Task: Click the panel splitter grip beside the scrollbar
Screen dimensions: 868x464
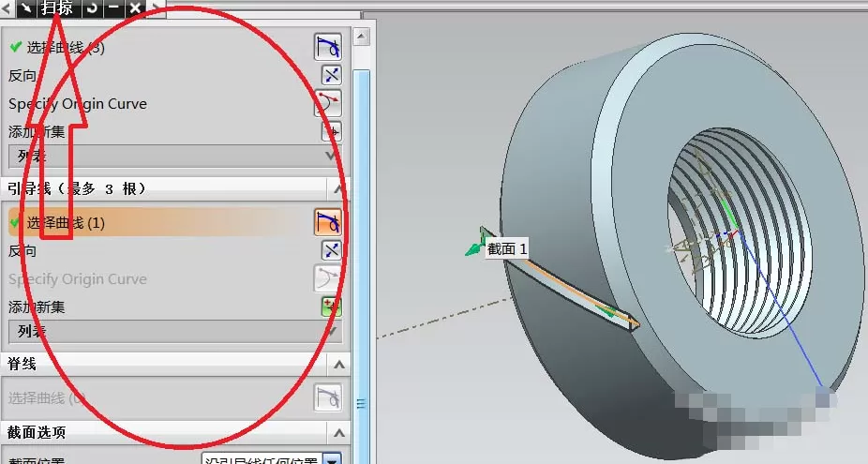Action: [x=361, y=404]
